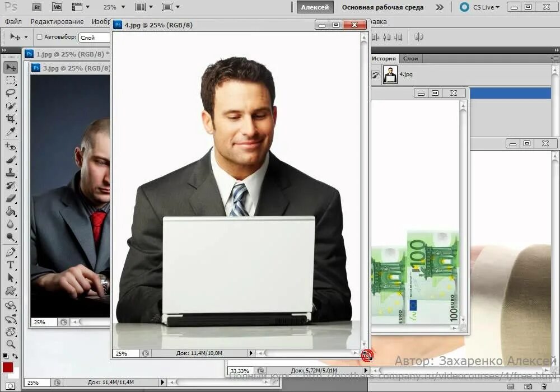The image size is (560, 392).
Task: Create new snapshot with the camera icon
Action: click(x=528, y=386)
